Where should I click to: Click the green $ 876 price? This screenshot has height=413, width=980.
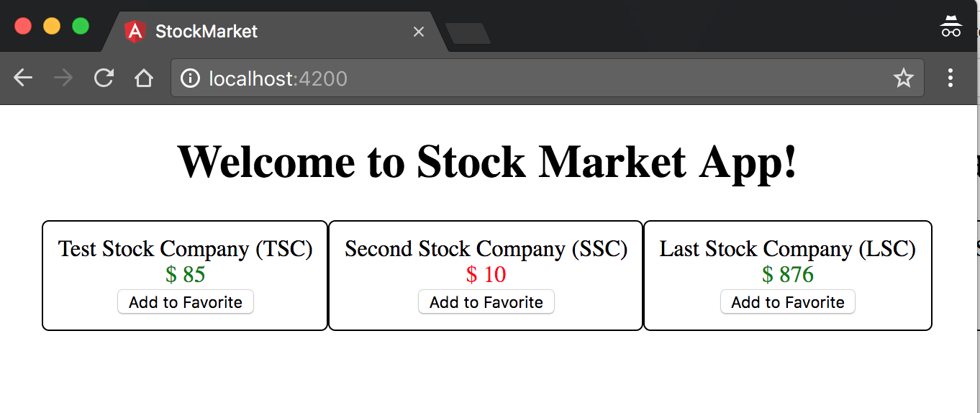pos(788,274)
